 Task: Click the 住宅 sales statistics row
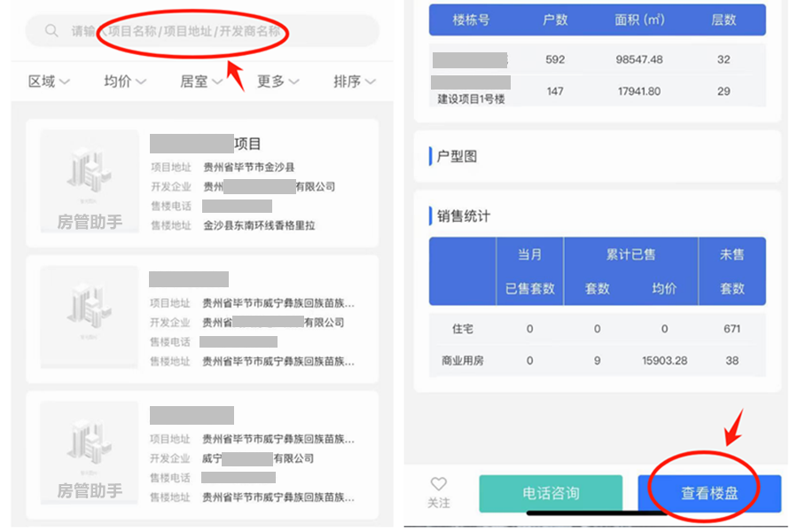click(597, 329)
